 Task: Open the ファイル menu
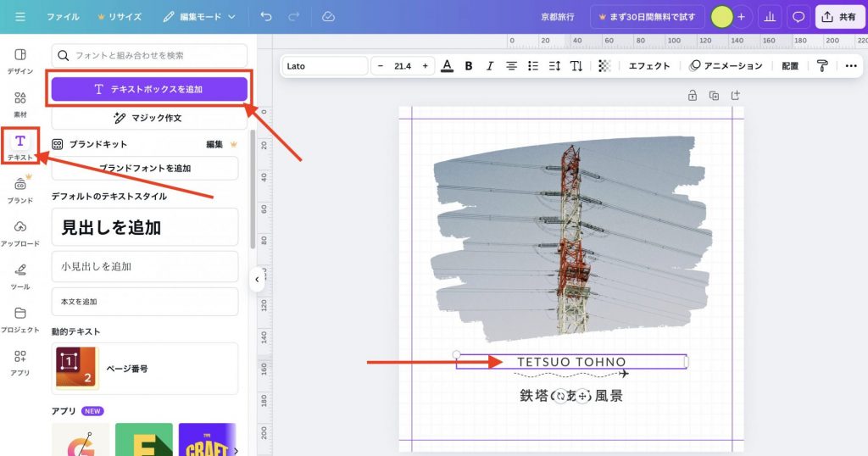[63, 17]
